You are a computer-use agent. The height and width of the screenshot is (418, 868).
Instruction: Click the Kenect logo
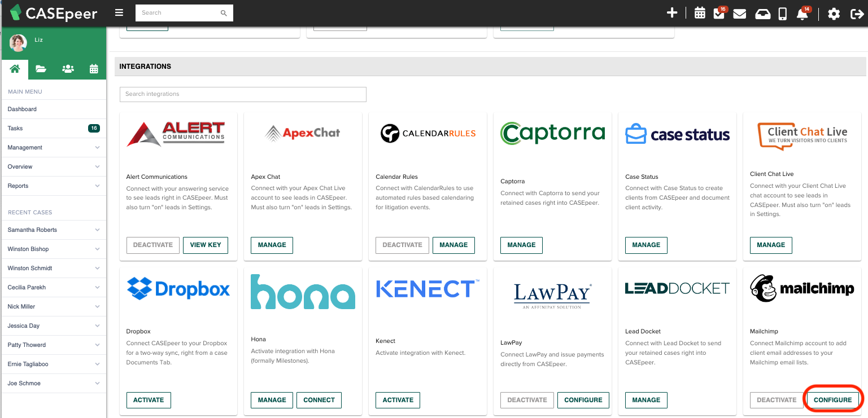[428, 288]
